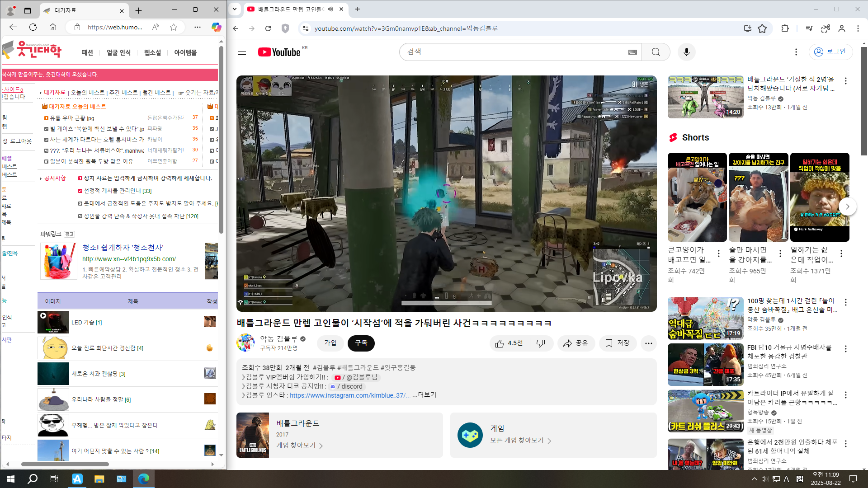Screen dimensions: 868x488
Task: Like the video with 4.5천 thumbs up
Action: (x=509, y=343)
